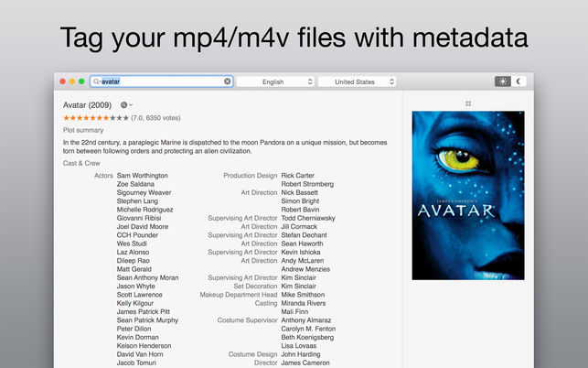Click Todd Cherniawsky entry
This screenshot has width=588, height=368.
tap(308, 218)
